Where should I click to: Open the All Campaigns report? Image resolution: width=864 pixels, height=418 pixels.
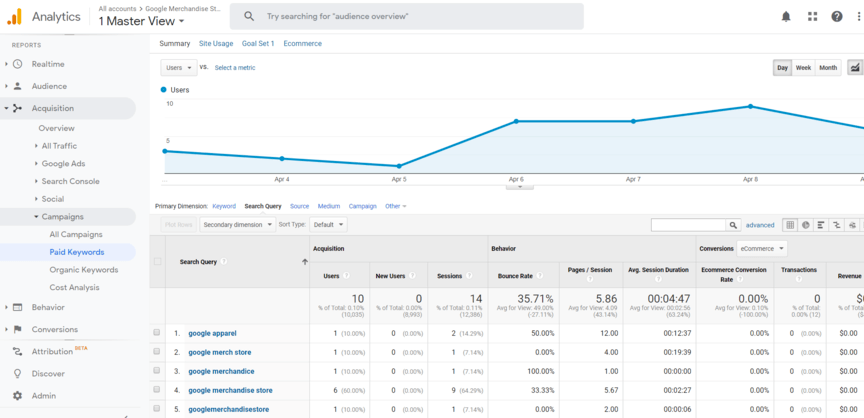pos(76,235)
